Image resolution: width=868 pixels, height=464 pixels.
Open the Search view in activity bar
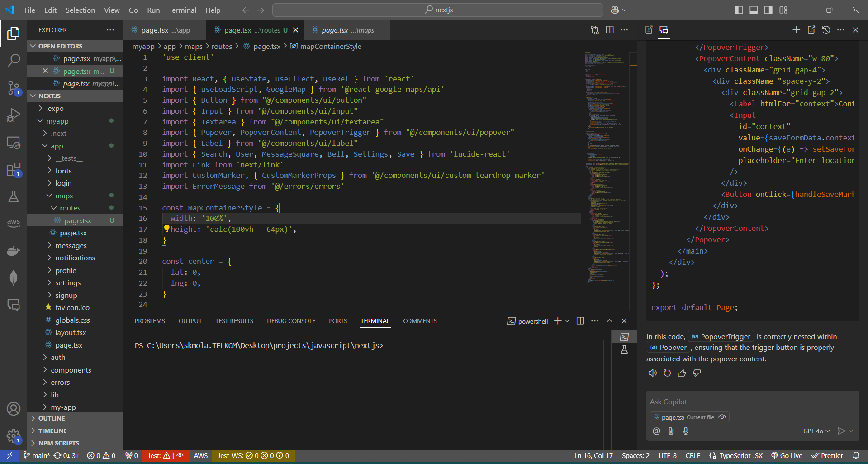pos(14,60)
